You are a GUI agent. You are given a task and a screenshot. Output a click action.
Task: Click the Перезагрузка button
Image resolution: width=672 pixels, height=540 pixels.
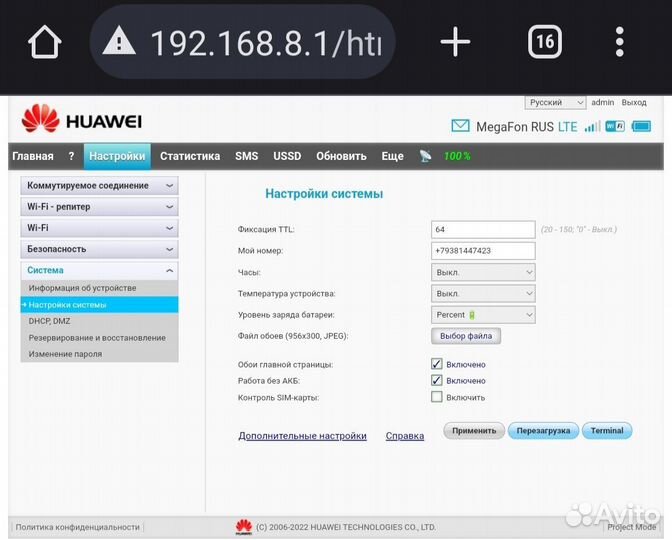coord(543,431)
